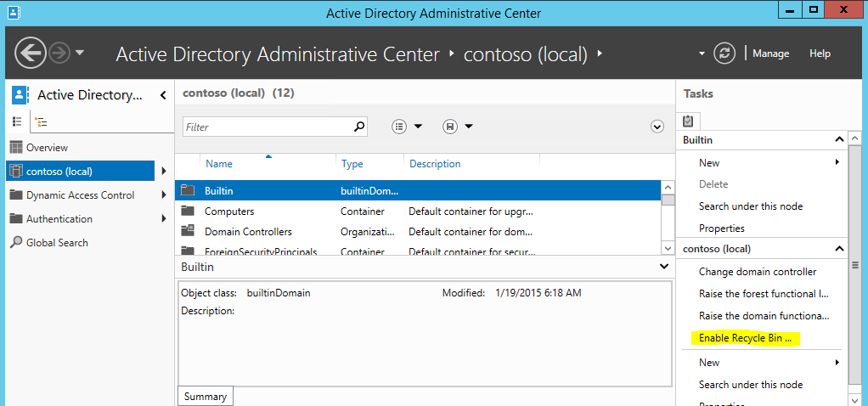Open Properties under Builtin tasks
The height and width of the screenshot is (406, 868).
pos(722,228)
